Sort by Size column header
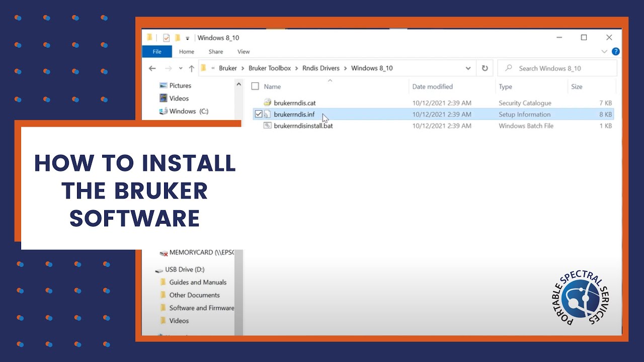644x362 pixels. tap(577, 86)
